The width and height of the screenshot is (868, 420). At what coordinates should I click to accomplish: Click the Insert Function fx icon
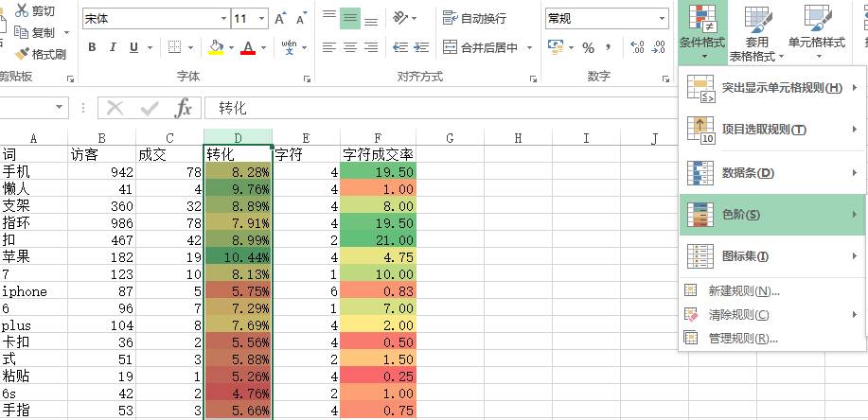pyautogui.click(x=183, y=108)
